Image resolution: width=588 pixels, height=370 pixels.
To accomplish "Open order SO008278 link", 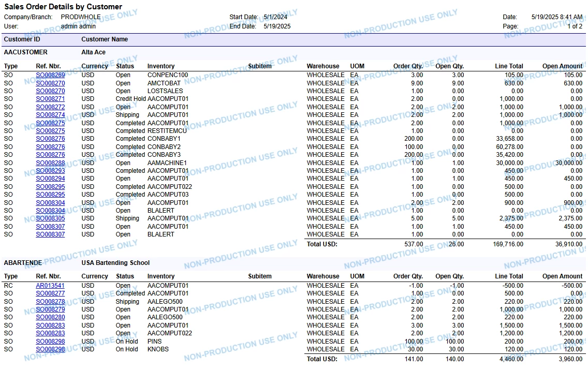I will point(50,302).
